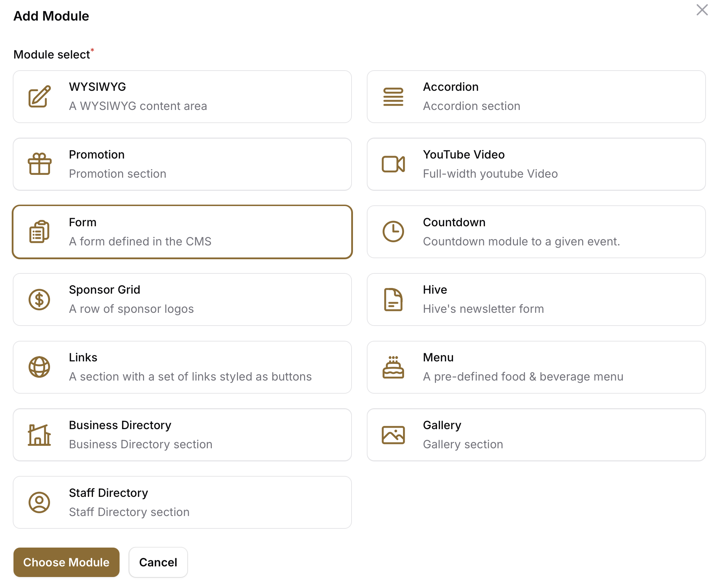Viewport: 718px width, 588px height.
Task: Click the Cancel button
Action: [x=158, y=562]
